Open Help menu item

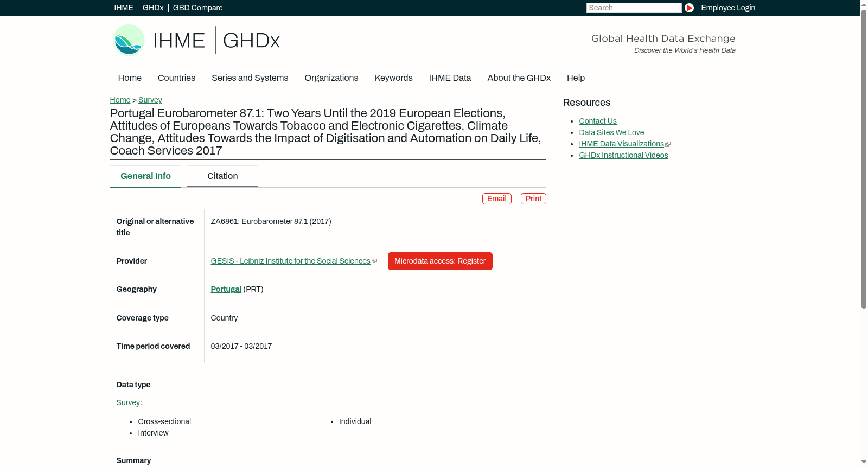pos(576,78)
